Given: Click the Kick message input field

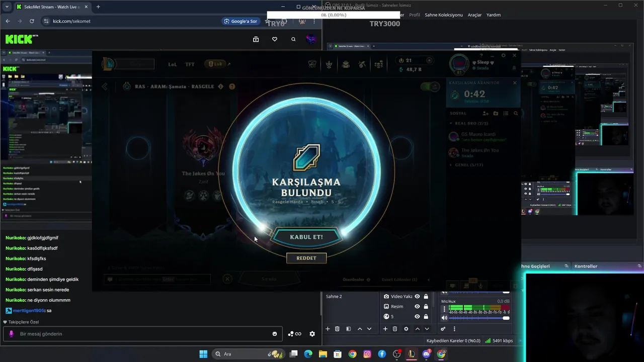Looking at the screenshot, I should (x=143, y=334).
